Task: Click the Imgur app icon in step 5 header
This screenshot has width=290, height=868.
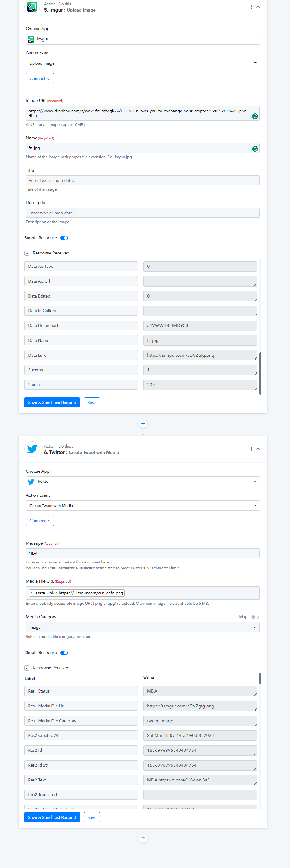Action: 32,6
